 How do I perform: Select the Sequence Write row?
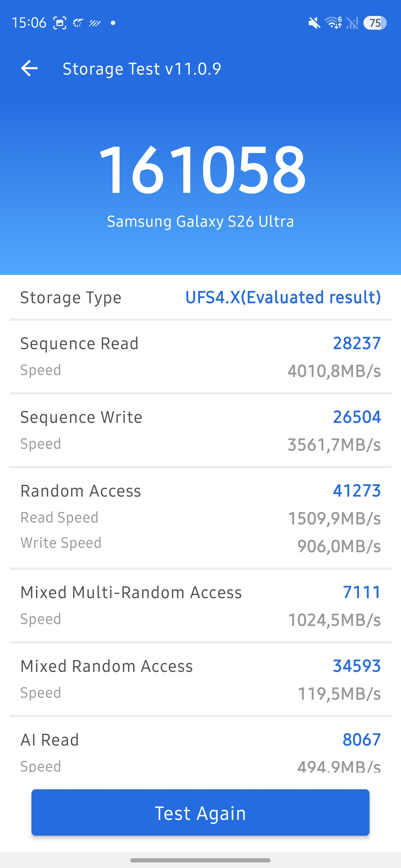[x=200, y=430]
